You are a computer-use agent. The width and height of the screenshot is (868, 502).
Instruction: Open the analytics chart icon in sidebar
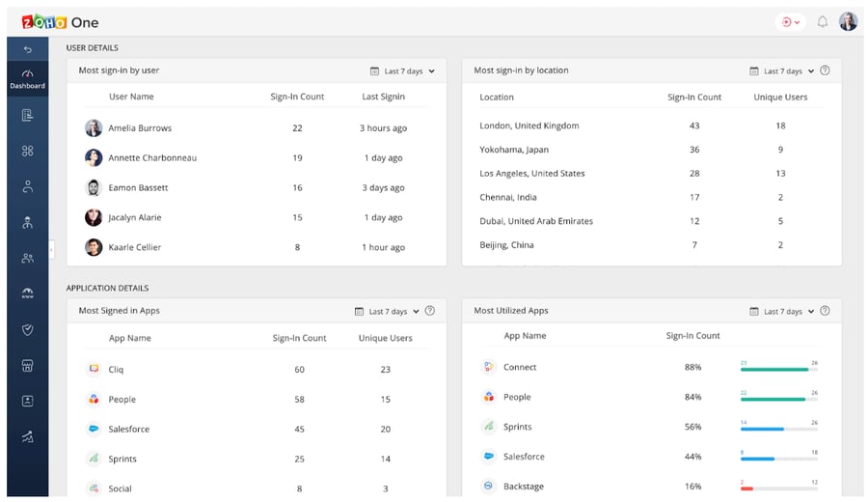pyautogui.click(x=27, y=436)
